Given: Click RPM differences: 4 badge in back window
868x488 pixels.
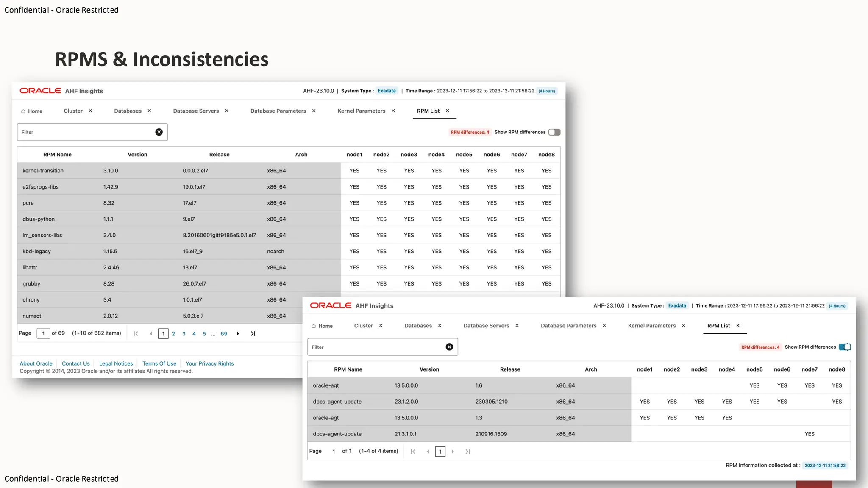Looking at the screenshot, I should [470, 132].
